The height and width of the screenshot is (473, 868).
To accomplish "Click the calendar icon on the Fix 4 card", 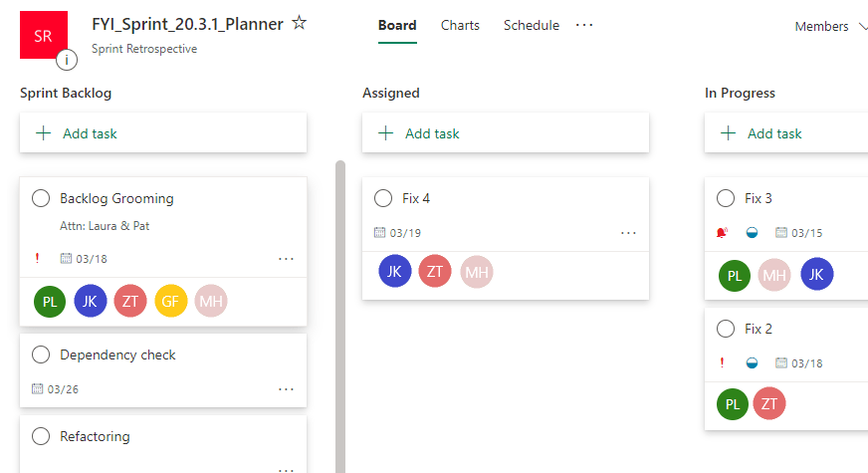I will [379, 233].
